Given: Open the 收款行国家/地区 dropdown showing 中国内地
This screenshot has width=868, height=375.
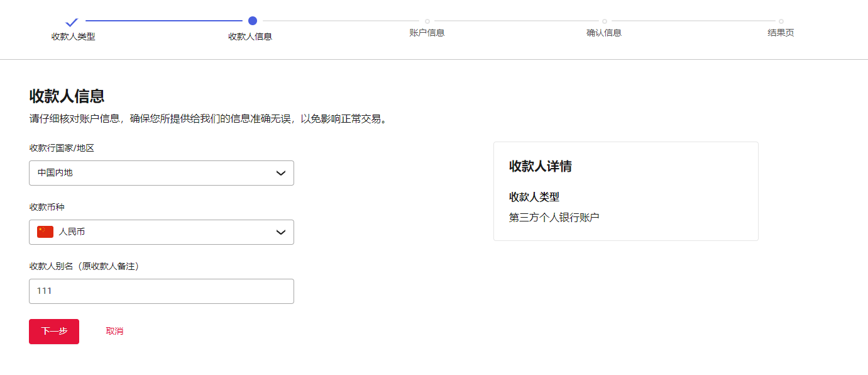Looking at the screenshot, I should [x=161, y=173].
